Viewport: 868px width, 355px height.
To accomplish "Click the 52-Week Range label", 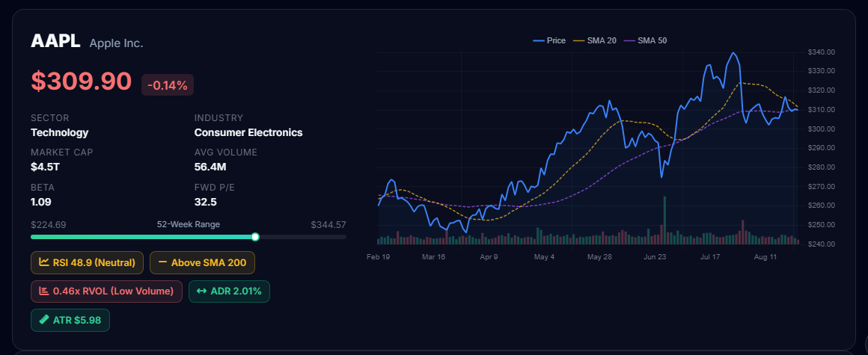I will [189, 224].
